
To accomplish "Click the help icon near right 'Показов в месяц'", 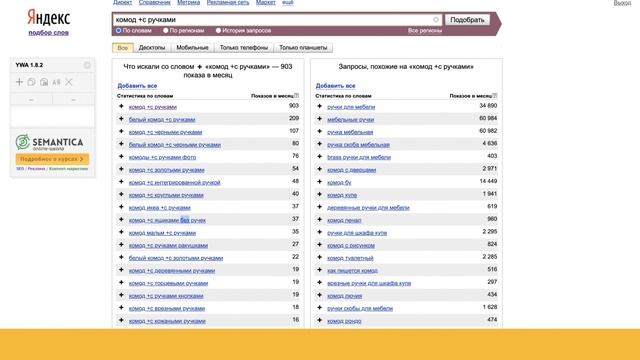I will [x=495, y=96].
